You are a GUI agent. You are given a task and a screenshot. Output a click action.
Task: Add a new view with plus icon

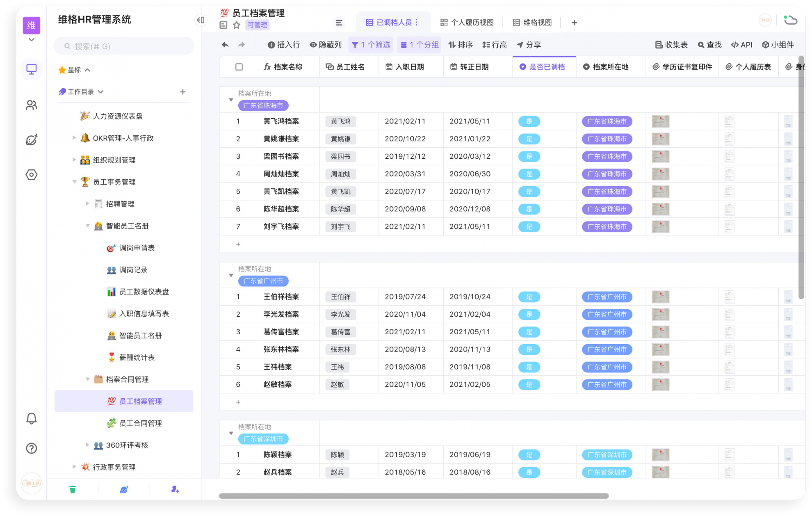click(574, 23)
